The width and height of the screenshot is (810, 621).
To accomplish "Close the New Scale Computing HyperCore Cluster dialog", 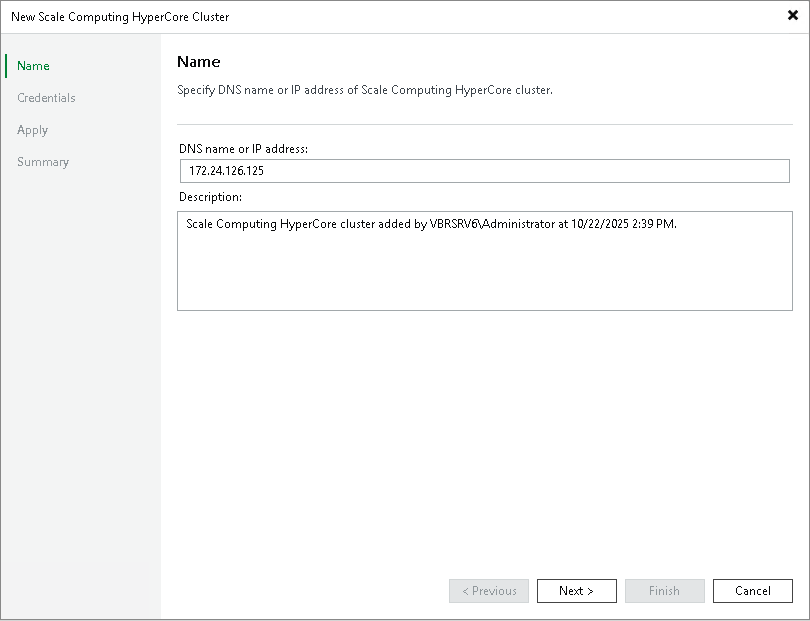I will [x=793, y=16].
